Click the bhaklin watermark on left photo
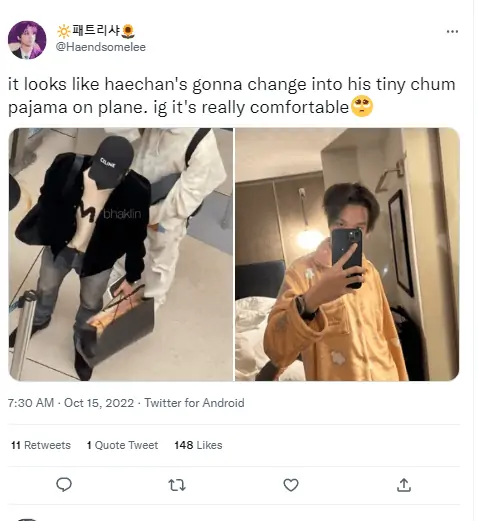This screenshot has height=521, width=478. click(122, 214)
